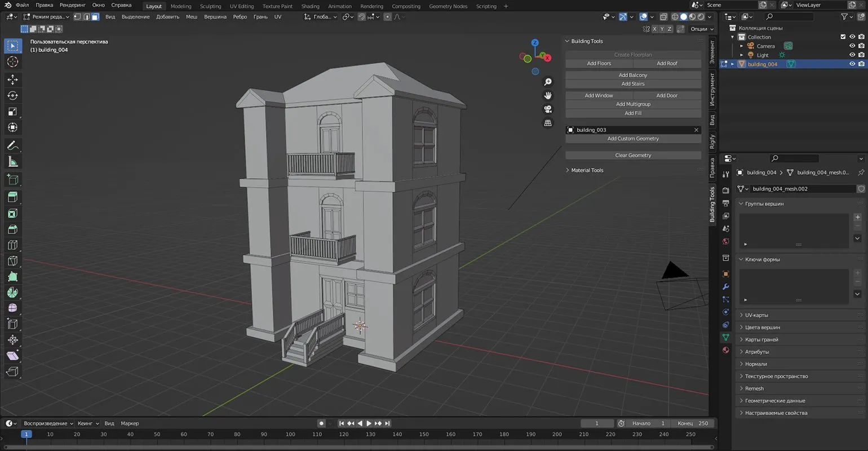Select the Move tool in left toolbar
This screenshot has width=868, height=451.
[12, 79]
